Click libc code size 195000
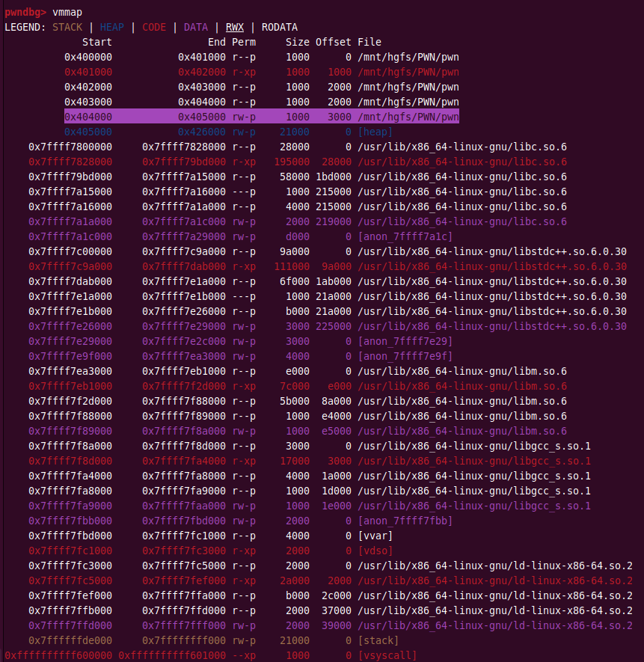 292,162
